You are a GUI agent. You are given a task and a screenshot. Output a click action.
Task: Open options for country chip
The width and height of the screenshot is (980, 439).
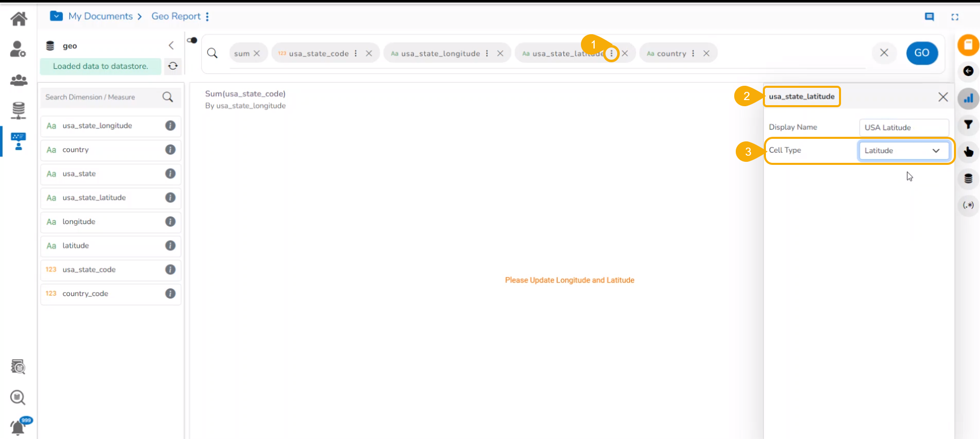point(693,53)
